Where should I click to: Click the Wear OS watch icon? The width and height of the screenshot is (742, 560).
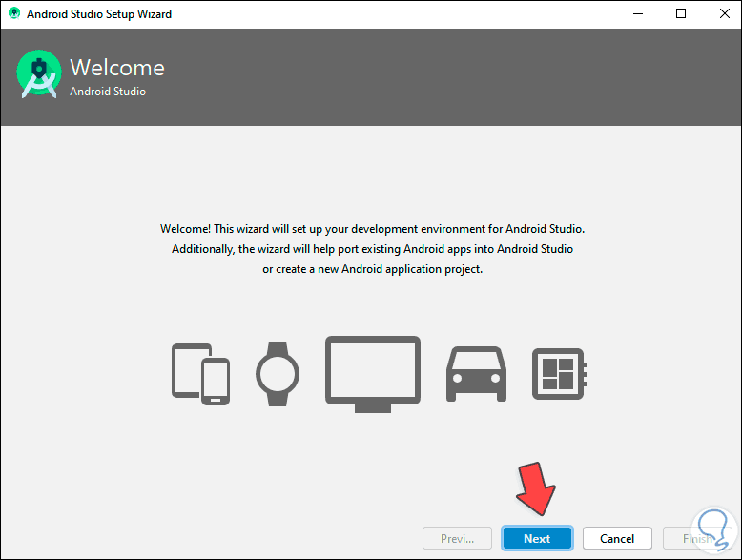coord(278,374)
